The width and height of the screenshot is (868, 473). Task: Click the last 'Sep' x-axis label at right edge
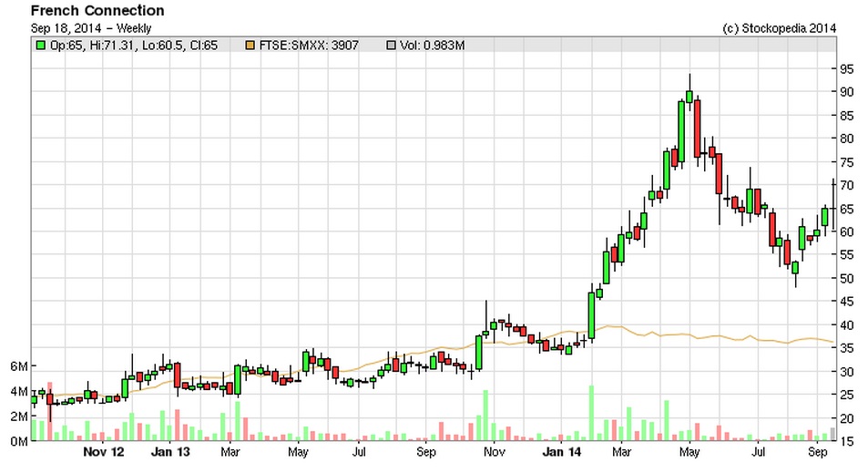[817, 452]
